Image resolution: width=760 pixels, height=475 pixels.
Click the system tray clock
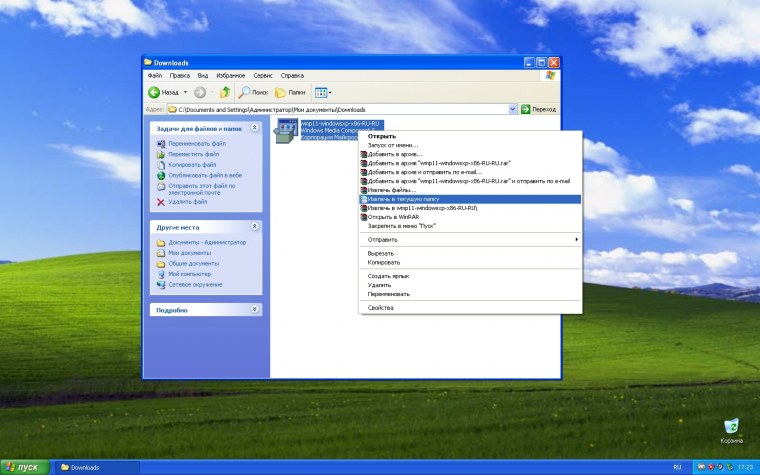[x=745, y=468]
